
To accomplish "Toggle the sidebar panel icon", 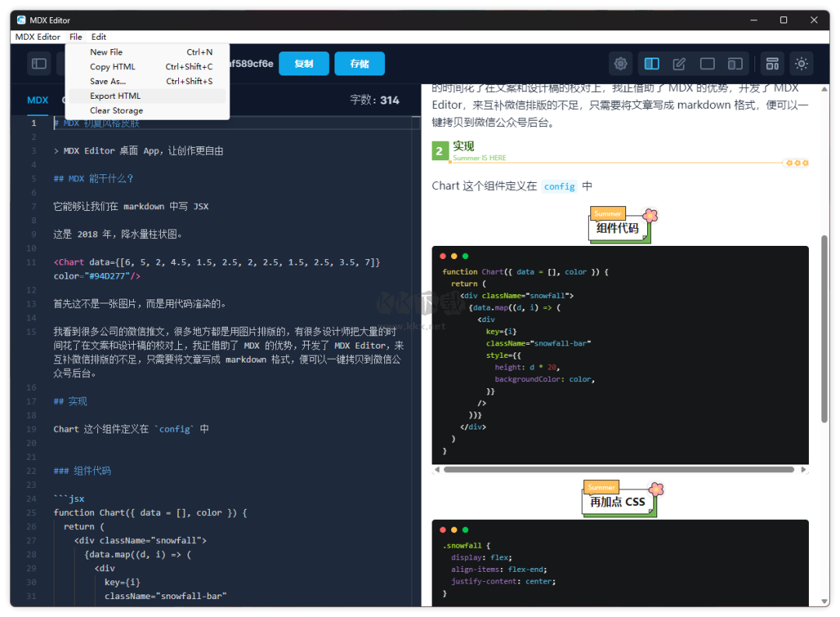I will (x=39, y=64).
